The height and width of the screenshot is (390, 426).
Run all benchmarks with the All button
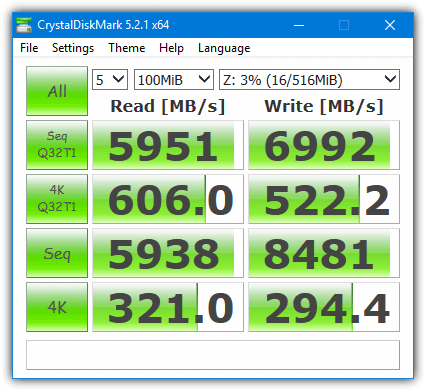pos(57,91)
